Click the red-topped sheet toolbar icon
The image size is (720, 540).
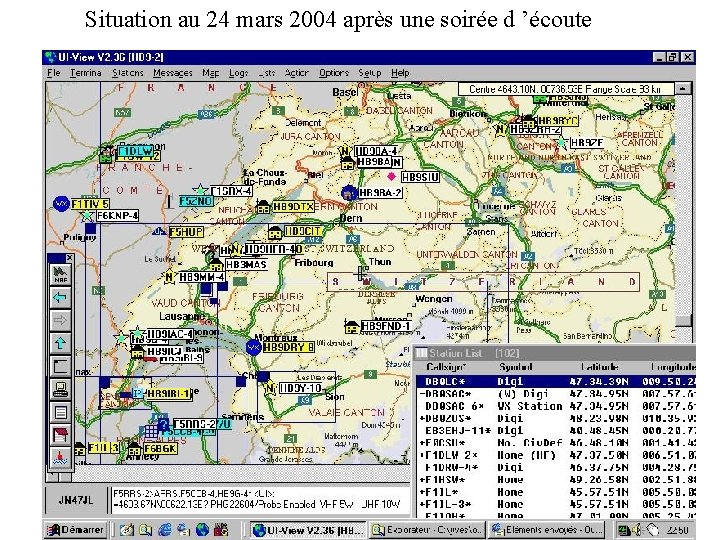[x=60, y=434]
